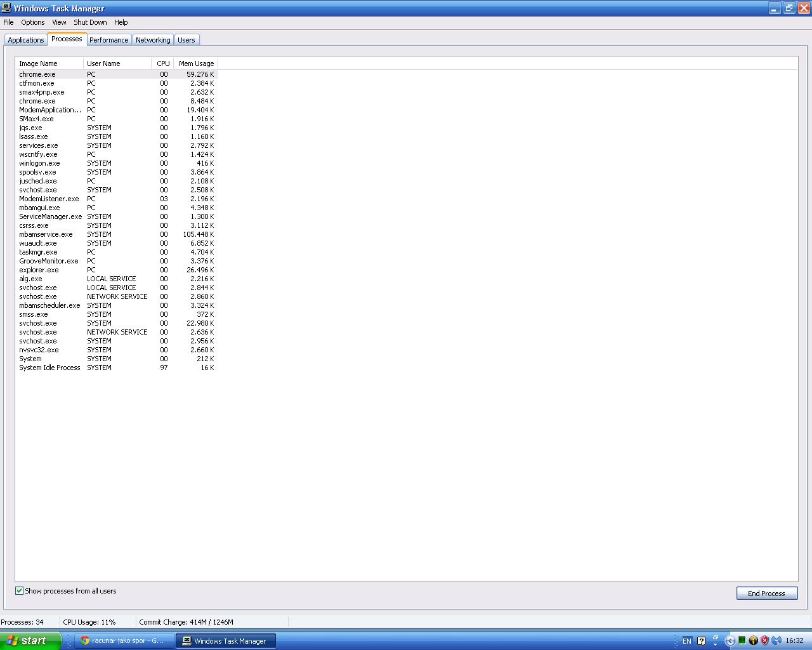Select the smss.exe process

[117, 314]
